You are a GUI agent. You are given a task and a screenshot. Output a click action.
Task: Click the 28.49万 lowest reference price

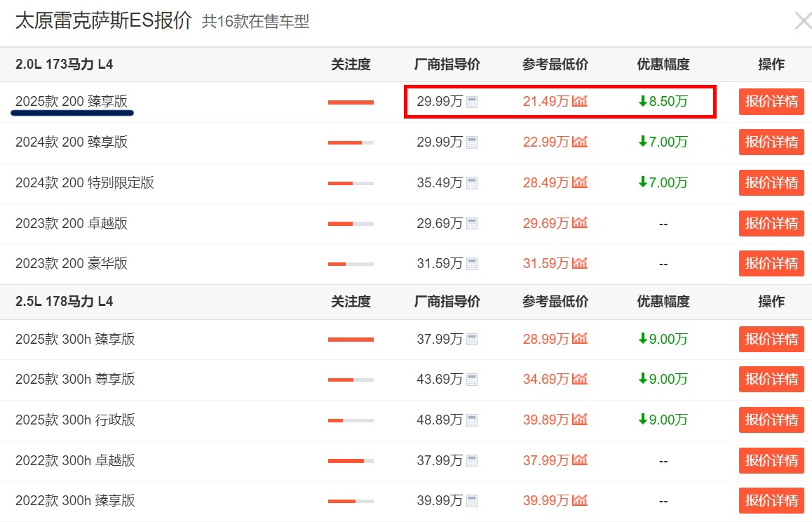click(546, 182)
